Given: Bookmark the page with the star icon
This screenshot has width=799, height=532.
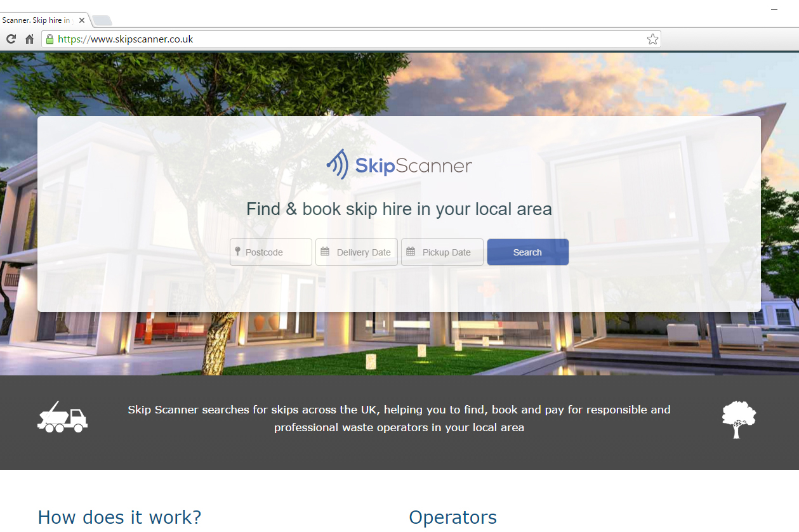Looking at the screenshot, I should pos(652,39).
